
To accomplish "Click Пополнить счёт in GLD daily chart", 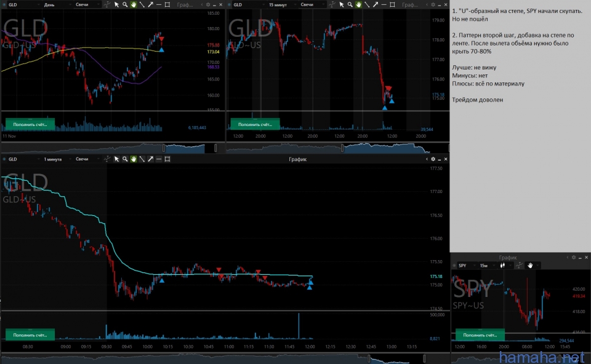I will click(30, 124).
